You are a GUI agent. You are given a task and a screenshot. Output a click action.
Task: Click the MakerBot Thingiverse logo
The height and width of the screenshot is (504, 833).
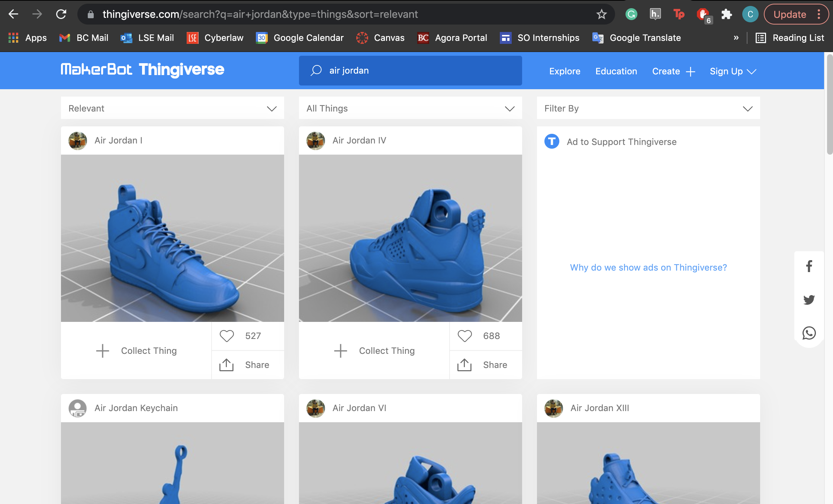tap(142, 70)
